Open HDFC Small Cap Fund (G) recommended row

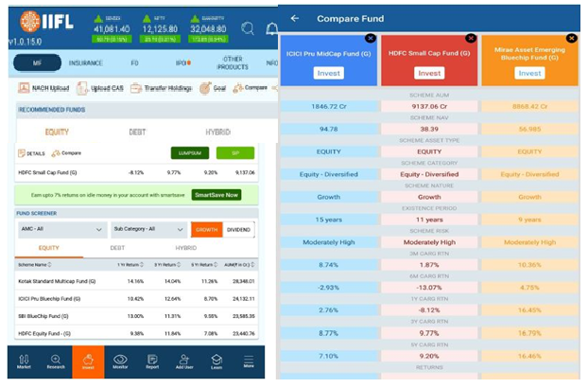coord(136,172)
